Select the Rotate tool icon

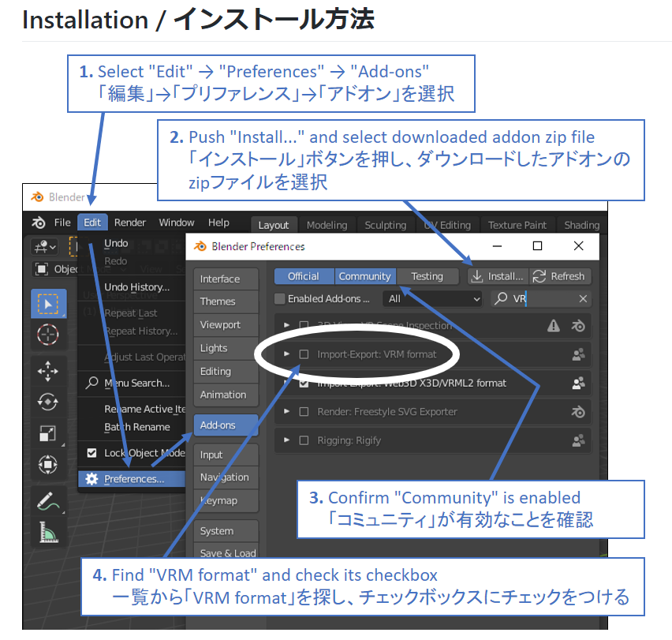point(48,402)
